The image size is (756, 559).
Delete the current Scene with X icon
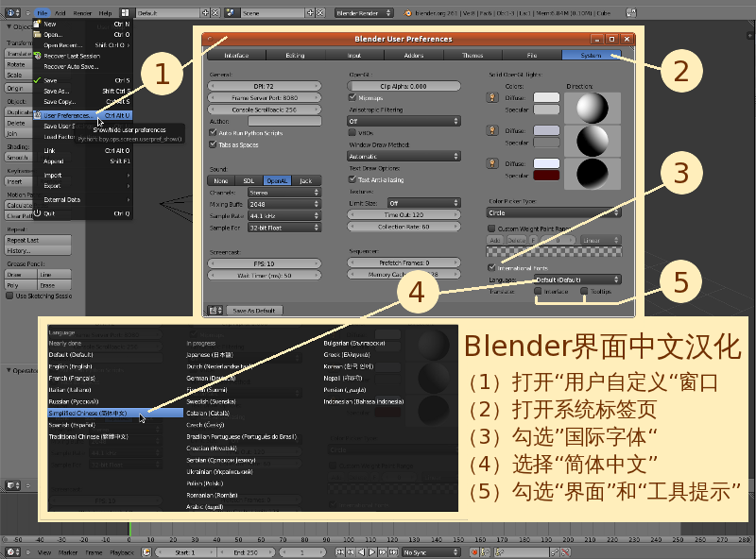coord(319,13)
